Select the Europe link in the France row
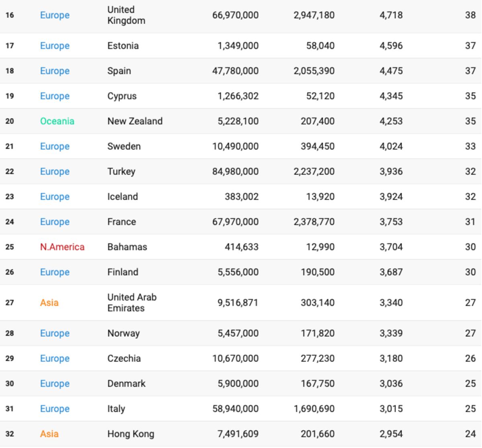This screenshot has height=448, width=482. click(x=55, y=222)
